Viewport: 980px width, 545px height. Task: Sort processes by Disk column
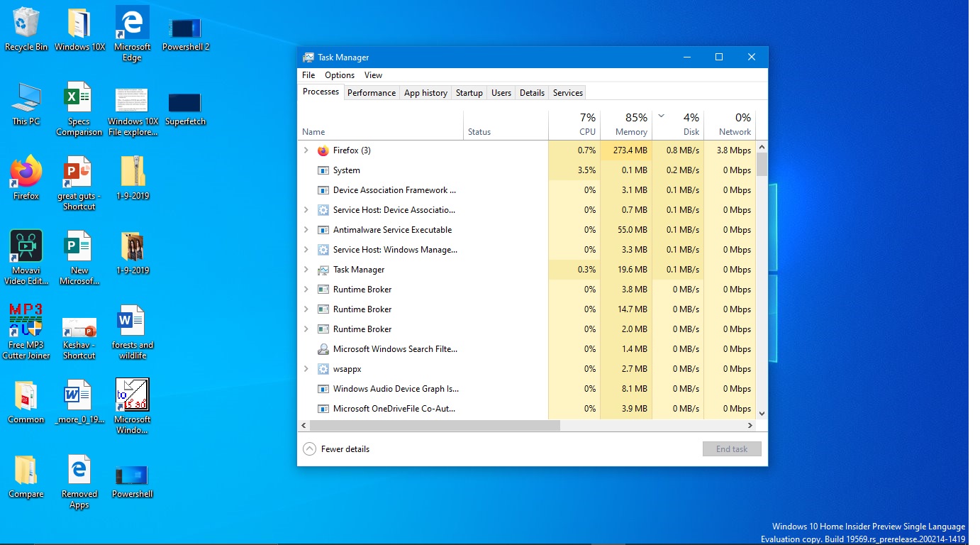678,125
